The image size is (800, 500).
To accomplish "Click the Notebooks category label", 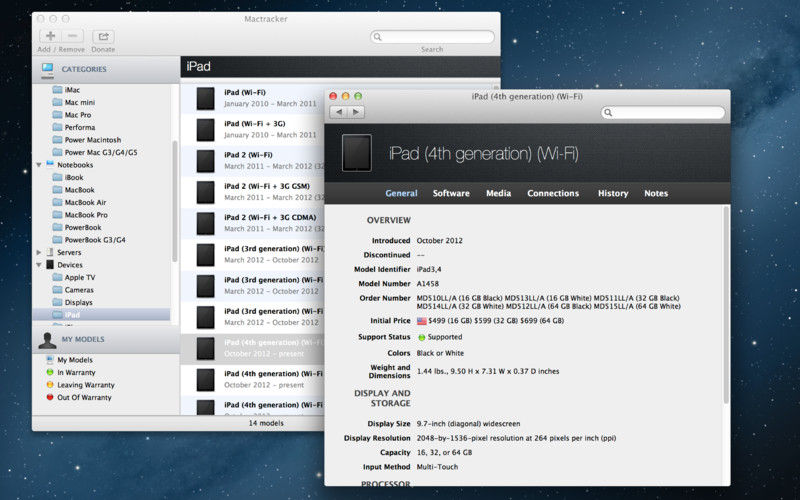I will pos(75,165).
